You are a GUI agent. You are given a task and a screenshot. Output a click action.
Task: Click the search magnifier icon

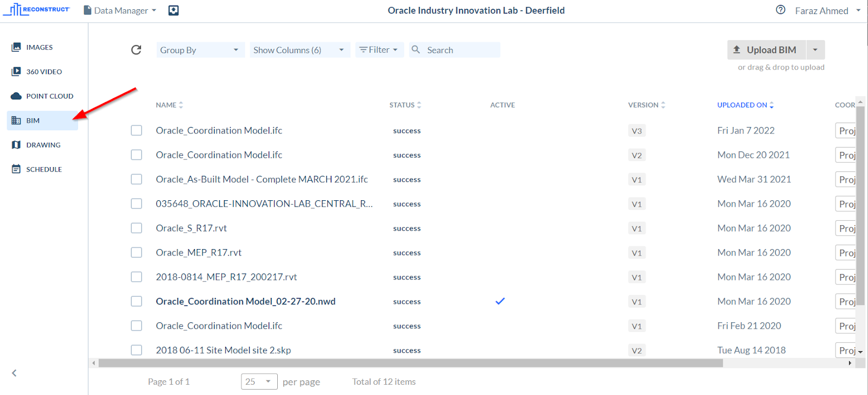pos(416,49)
